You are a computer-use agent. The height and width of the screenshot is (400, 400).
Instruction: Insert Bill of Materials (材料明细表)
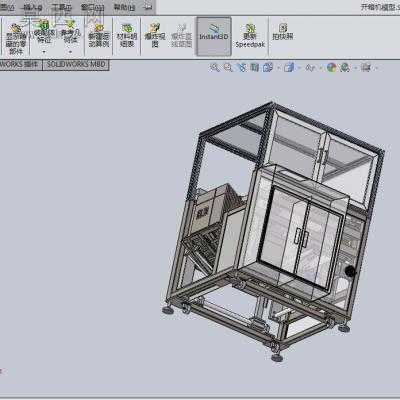coord(127,35)
